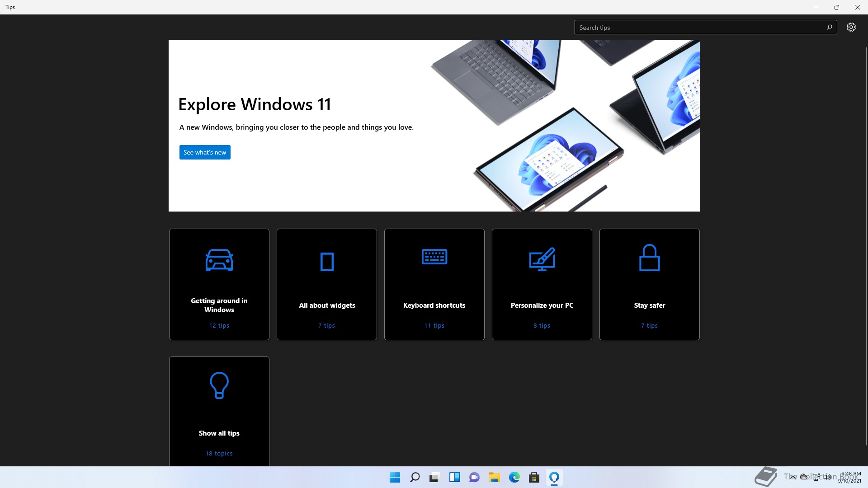Open the Tips settings gear
Image resolution: width=868 pixels, height=488 pixels.
(851, 27)
